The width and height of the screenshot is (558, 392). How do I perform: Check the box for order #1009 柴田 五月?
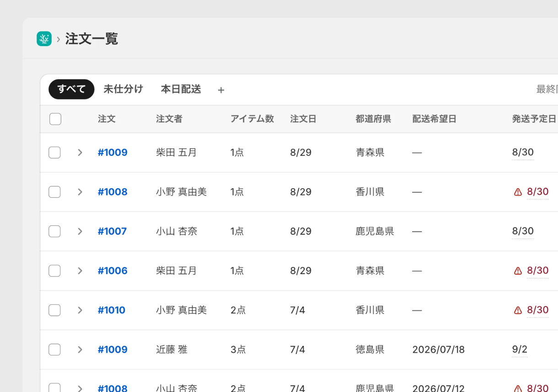(54, 153)
